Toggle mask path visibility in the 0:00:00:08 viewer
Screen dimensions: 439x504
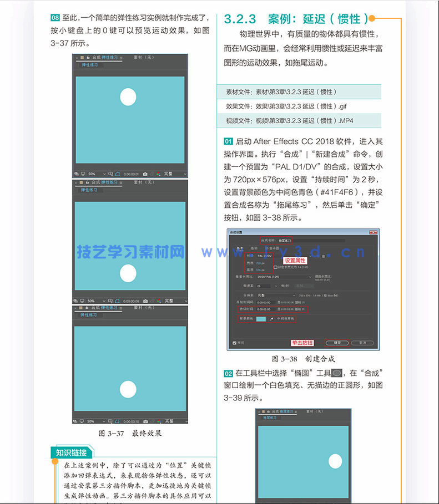tap(117, 301)
